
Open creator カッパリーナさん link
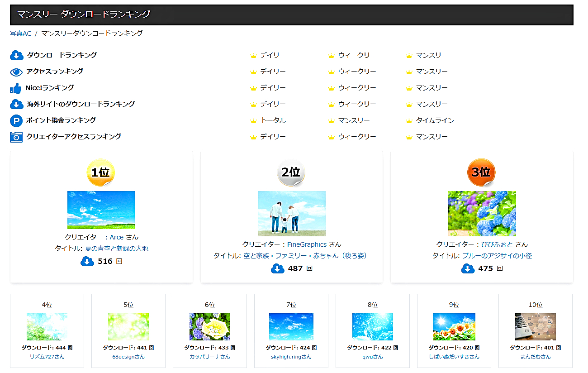click(210, 357)
